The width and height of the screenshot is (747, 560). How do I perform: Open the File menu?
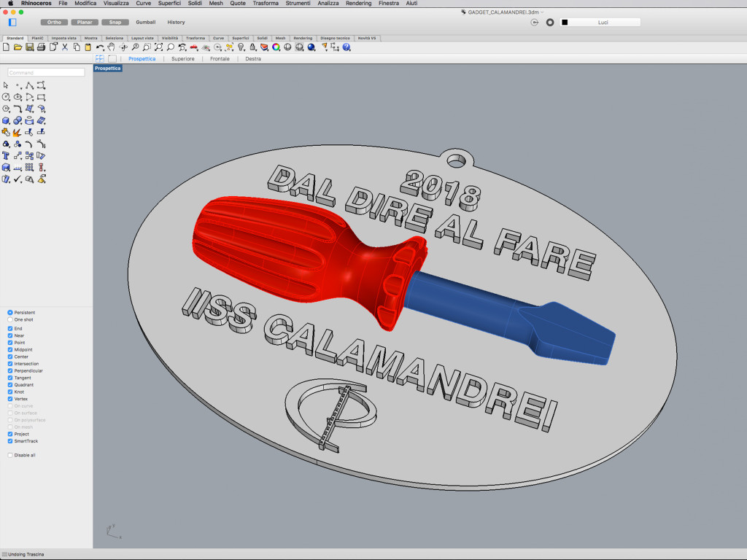pyautogui.click(x=63, y=3)
